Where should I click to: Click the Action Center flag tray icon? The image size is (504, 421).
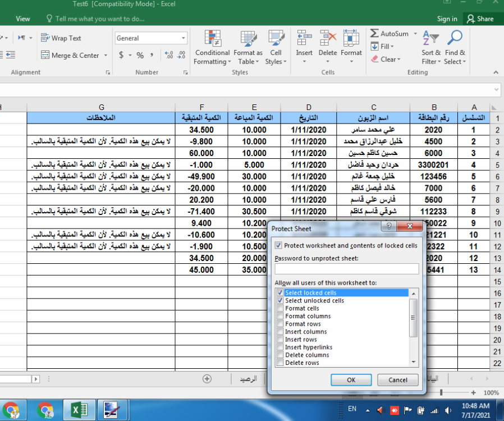click(407, 410)
